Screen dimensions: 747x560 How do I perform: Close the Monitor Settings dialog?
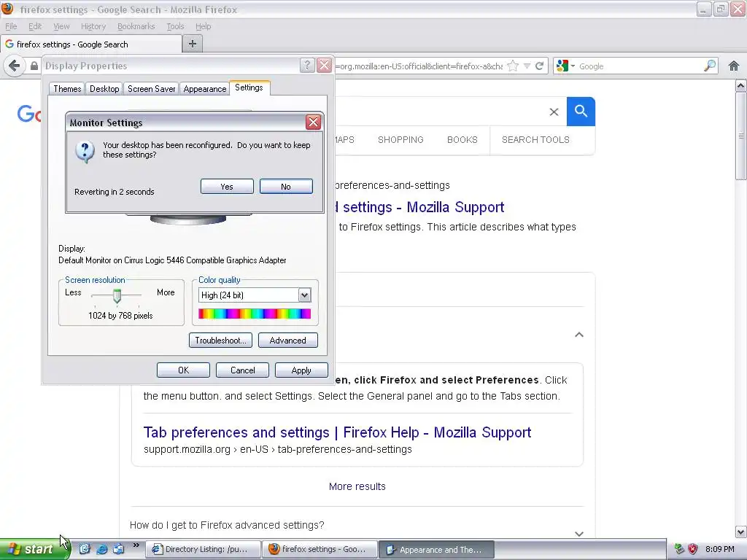[x=313, y=122]
